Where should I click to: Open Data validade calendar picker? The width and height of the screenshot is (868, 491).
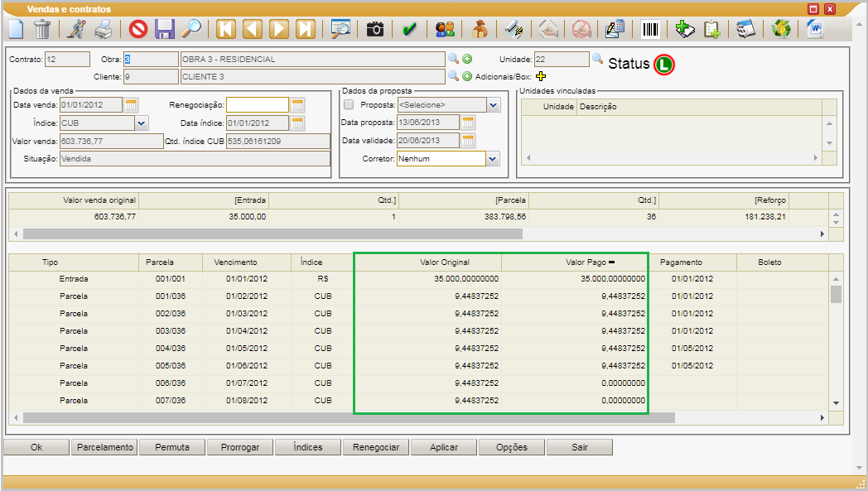tap(468, 141)
